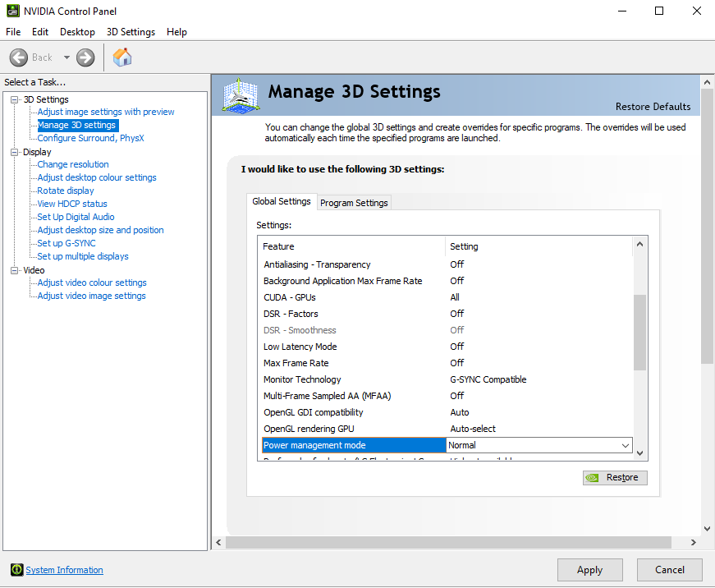Open the 3D Settings menu

(x=131, y=32)
